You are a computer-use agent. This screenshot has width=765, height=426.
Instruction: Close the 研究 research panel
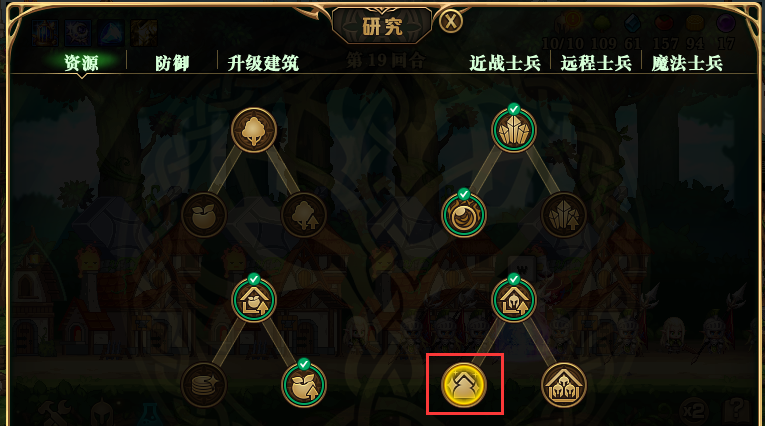[450, 21]
